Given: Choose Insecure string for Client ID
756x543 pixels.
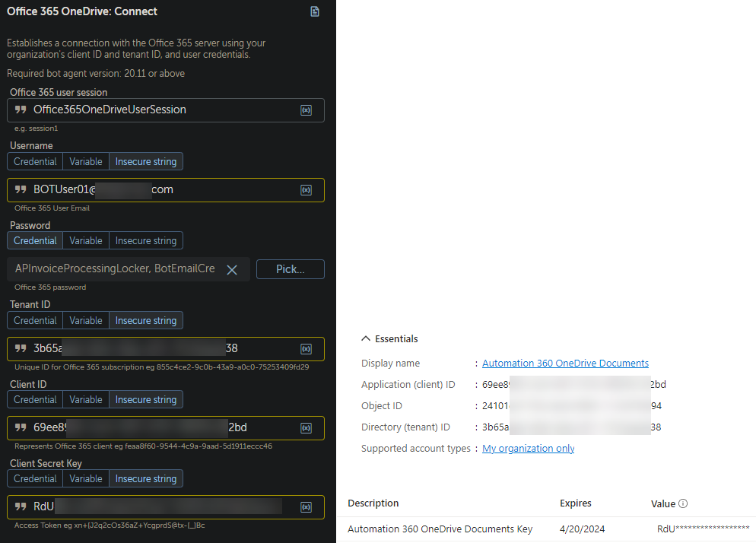Looking at the screenshot, I should pyautogui.click(x=146, y=400).
